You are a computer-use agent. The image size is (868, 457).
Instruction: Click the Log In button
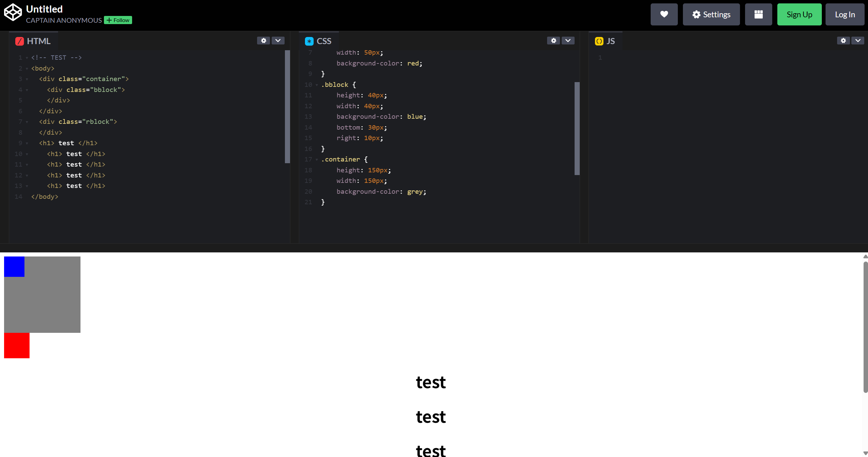pos(845,15)
